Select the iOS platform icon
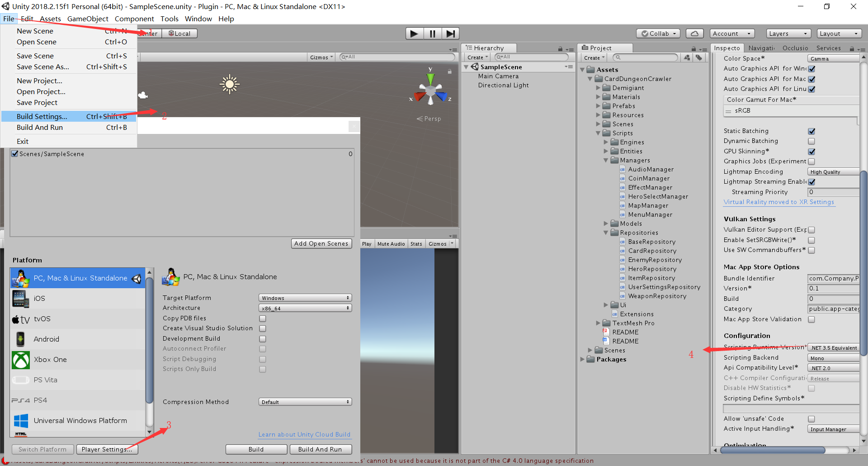 point(20,299)
